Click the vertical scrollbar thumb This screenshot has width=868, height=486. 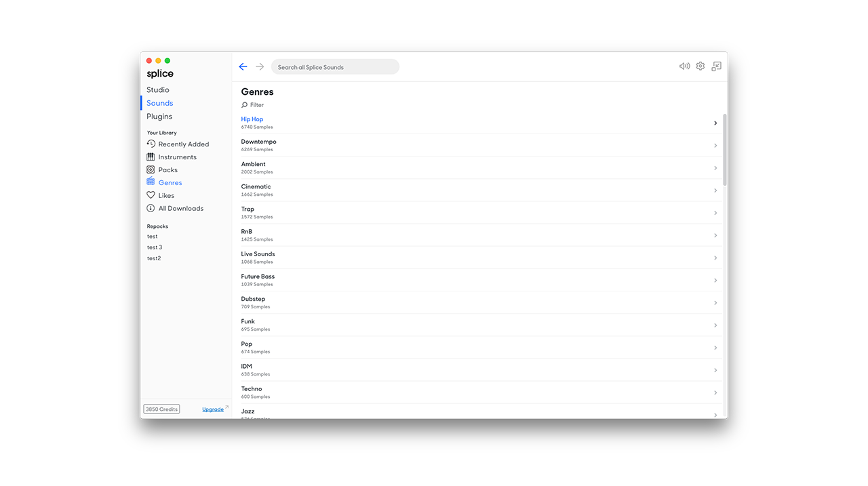[x=725, y=150]
